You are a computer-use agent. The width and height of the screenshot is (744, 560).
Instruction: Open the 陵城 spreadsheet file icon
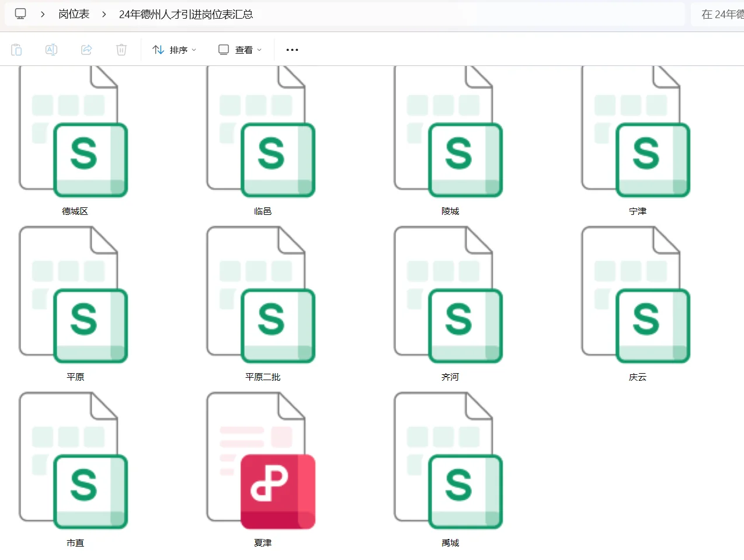pos(449,131)
